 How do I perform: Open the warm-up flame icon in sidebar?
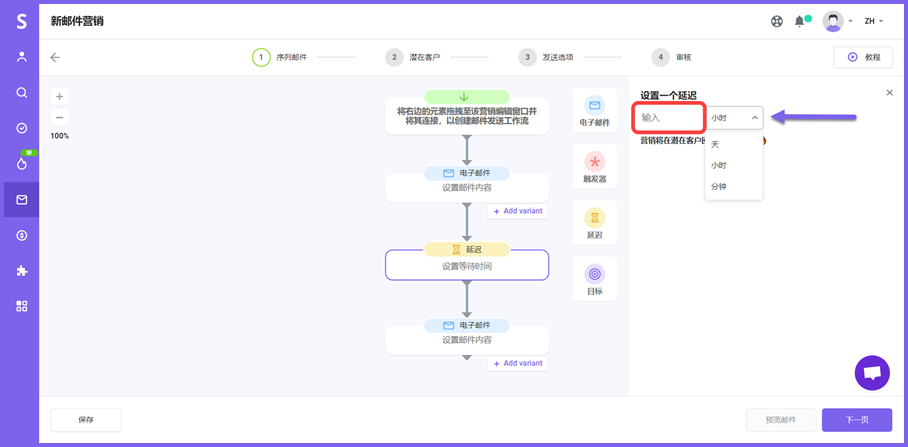21,164
